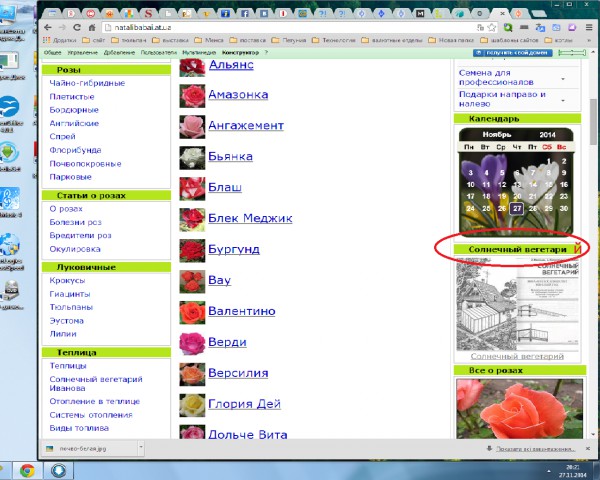The image size is (600, 480).
Task: Open Плетистые roses category
Action: pos(72,96)
